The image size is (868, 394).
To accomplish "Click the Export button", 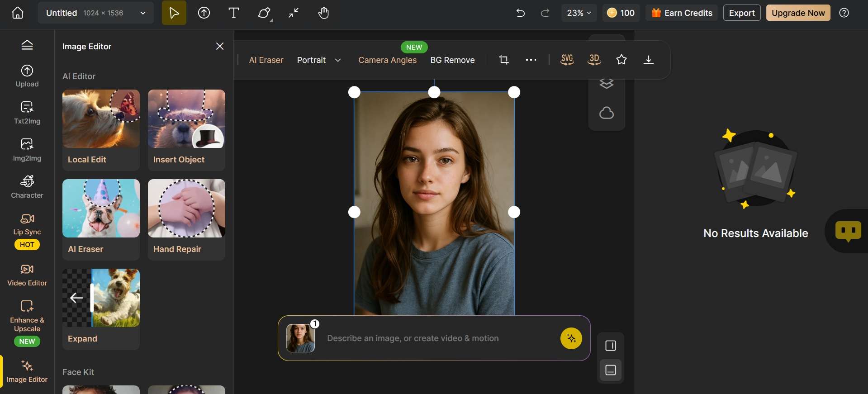I will (x=742, y=13).
